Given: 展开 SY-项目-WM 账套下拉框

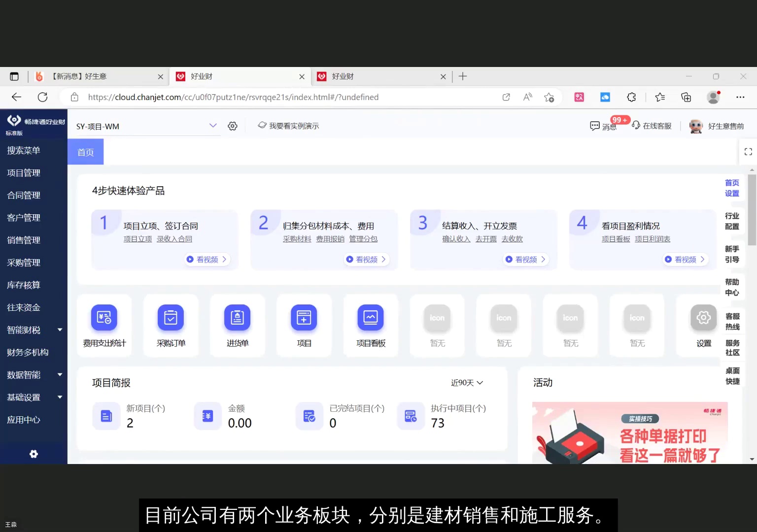Looking at the screenshot, I should [213, 126].
